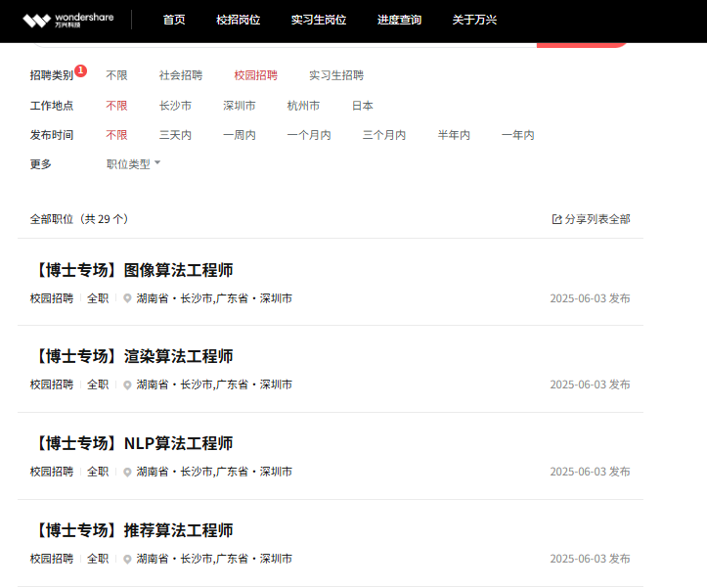This screenshot has height=588, width=707.
Task: Filter posts from 半年内
Action: (x=454, y=135)
